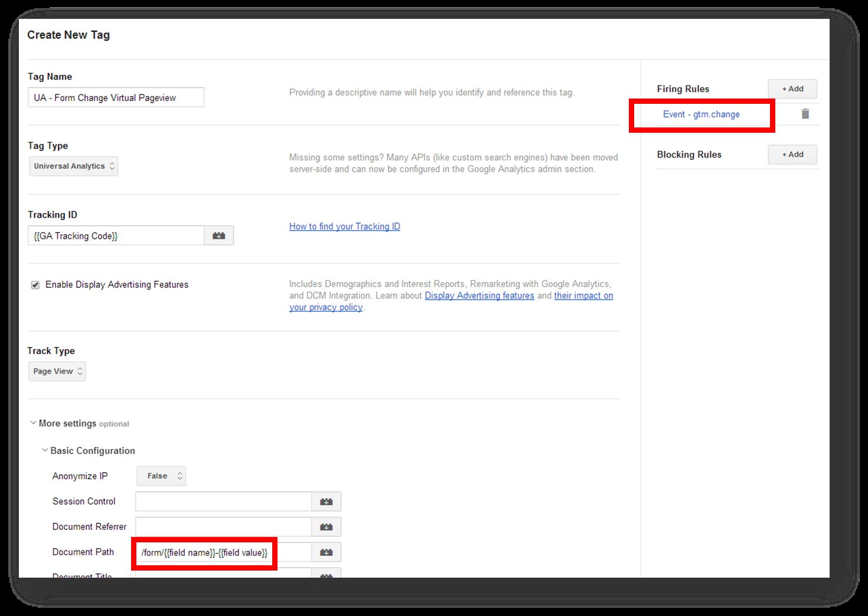Open the Event - gtm.change rule
The height and width of the screenshot is (616, 868).
pos(701,114)
